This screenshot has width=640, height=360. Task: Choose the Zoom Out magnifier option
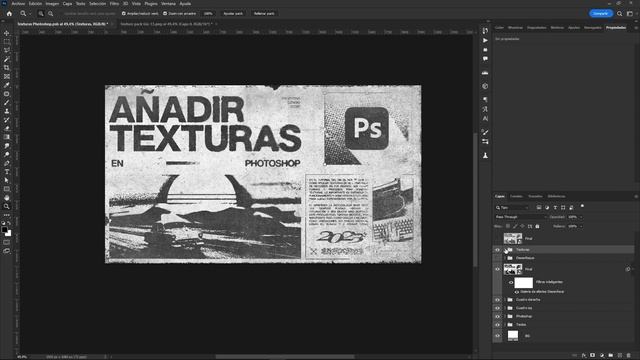[x=51, y=13]
